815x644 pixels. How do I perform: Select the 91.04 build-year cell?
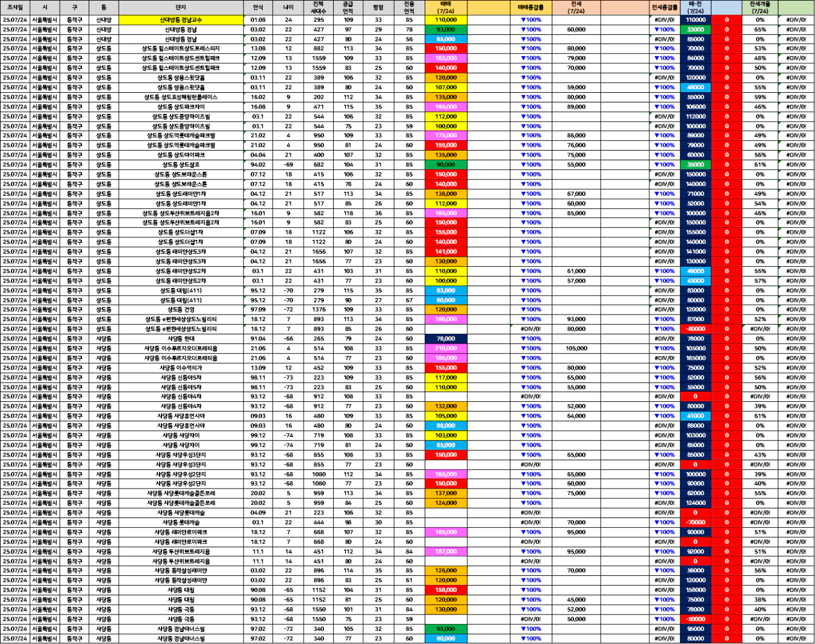(258, 339)
